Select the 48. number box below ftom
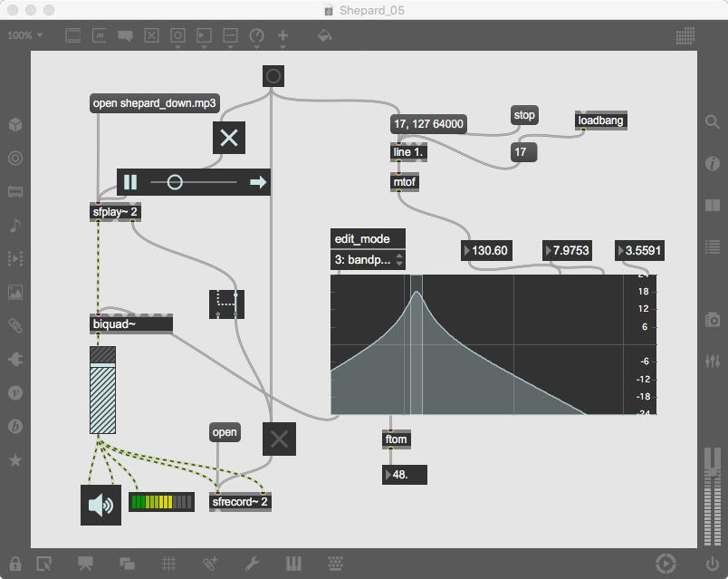The width and height of the screenshot is (728, 579). [x=405, y=475]
